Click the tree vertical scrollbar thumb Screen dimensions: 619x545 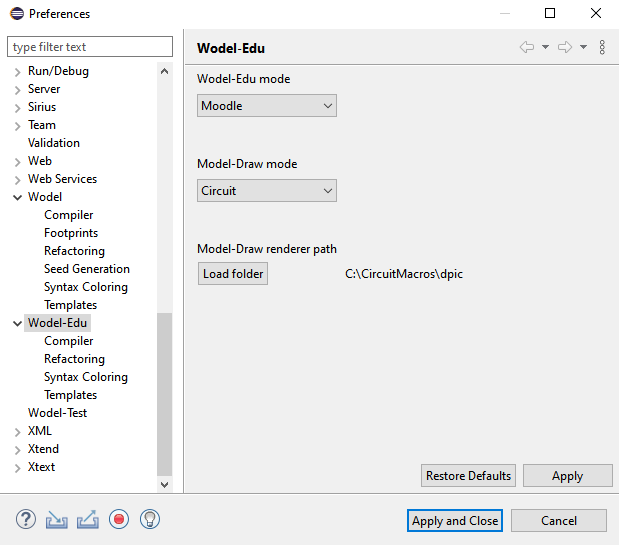[165, 394]
